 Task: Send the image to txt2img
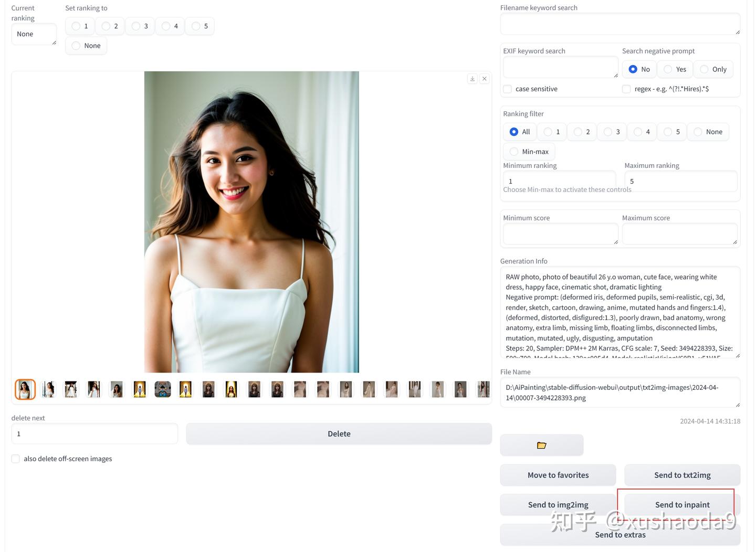click(682, 475)
